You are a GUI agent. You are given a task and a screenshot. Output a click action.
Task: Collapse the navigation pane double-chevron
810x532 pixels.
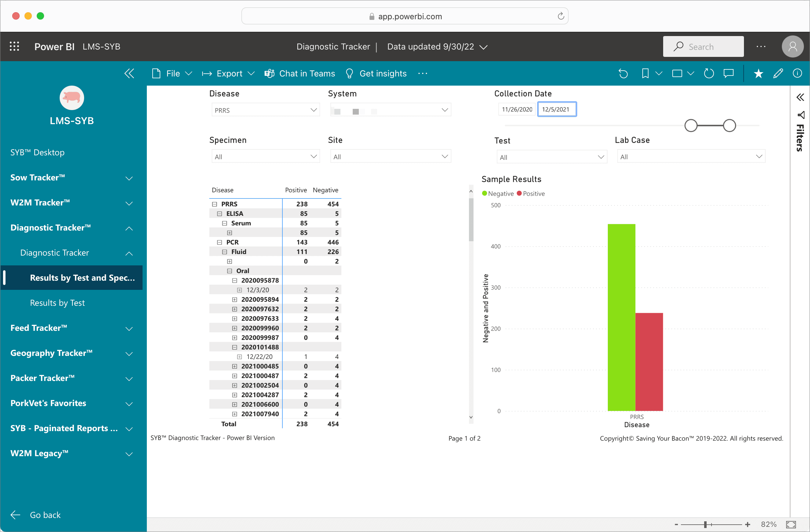point(129,73)
